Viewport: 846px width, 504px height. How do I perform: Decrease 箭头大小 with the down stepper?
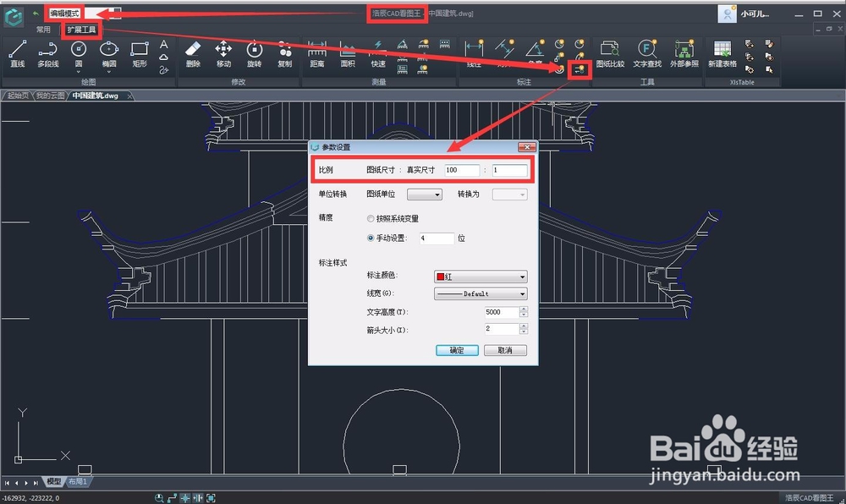524,331
